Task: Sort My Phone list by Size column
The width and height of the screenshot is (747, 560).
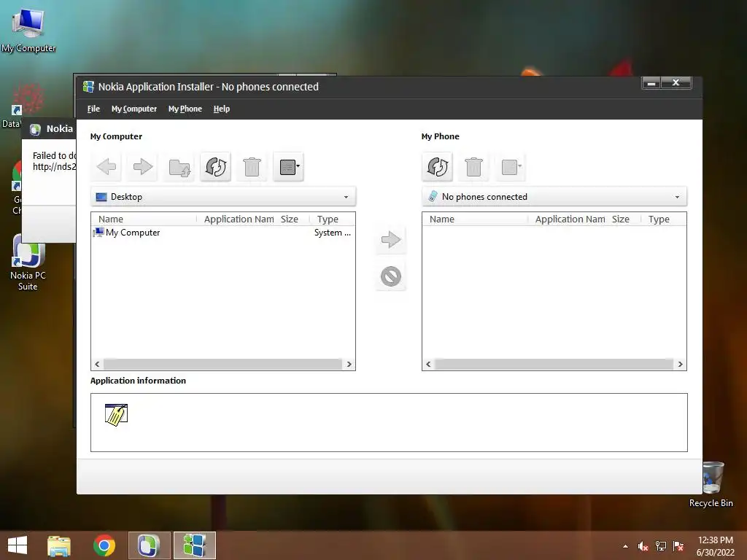Action: click(624, 219)
